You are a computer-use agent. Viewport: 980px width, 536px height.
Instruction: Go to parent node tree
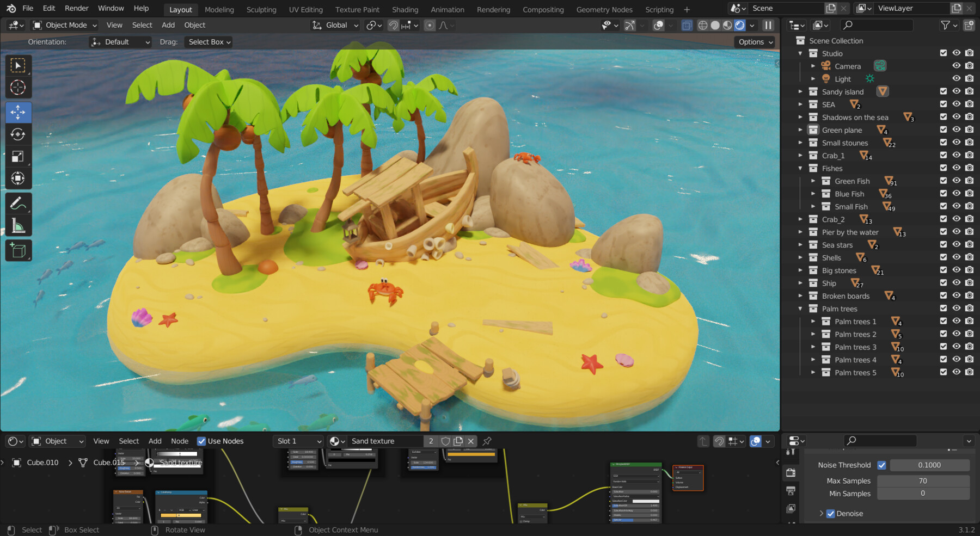703,441
